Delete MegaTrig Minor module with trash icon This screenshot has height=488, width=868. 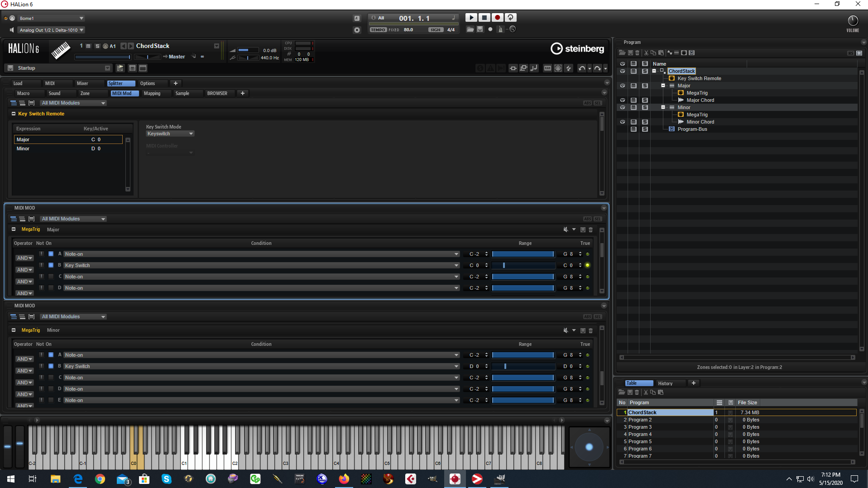tap(590, 330)
